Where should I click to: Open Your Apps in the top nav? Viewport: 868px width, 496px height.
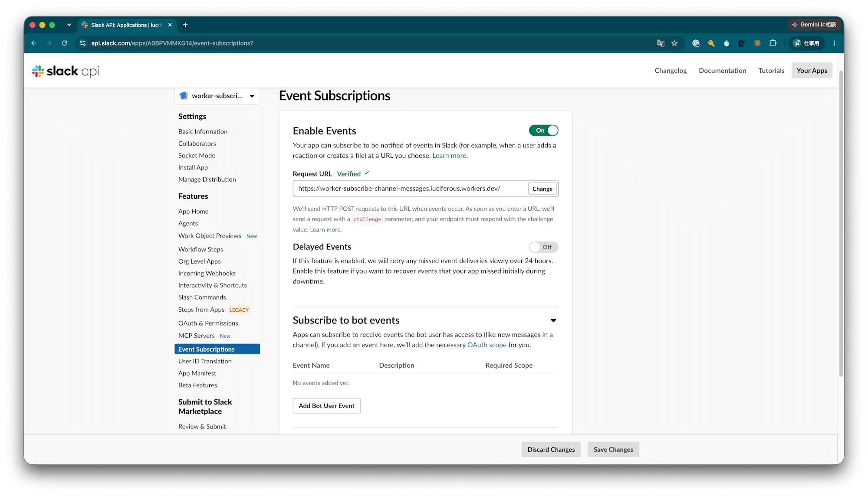812,71
